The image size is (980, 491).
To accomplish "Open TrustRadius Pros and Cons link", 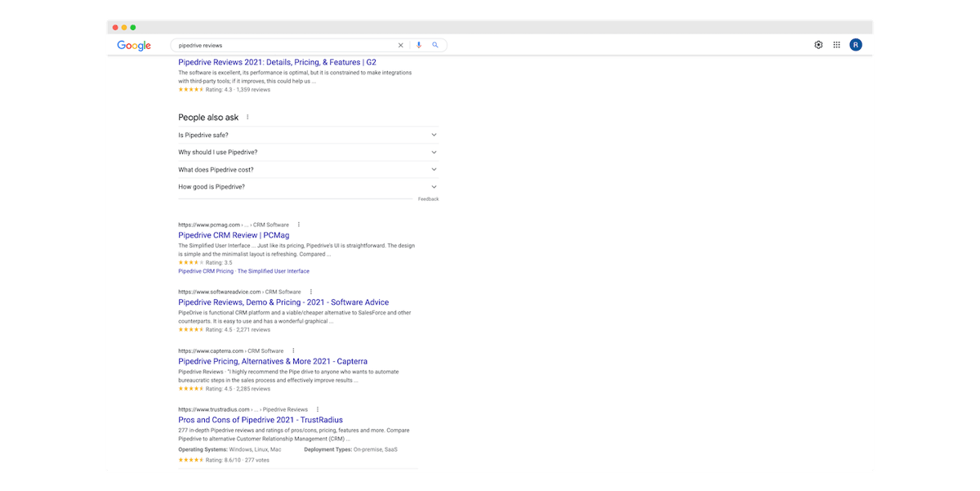I will pyautogui.click(x=261, y=420).
